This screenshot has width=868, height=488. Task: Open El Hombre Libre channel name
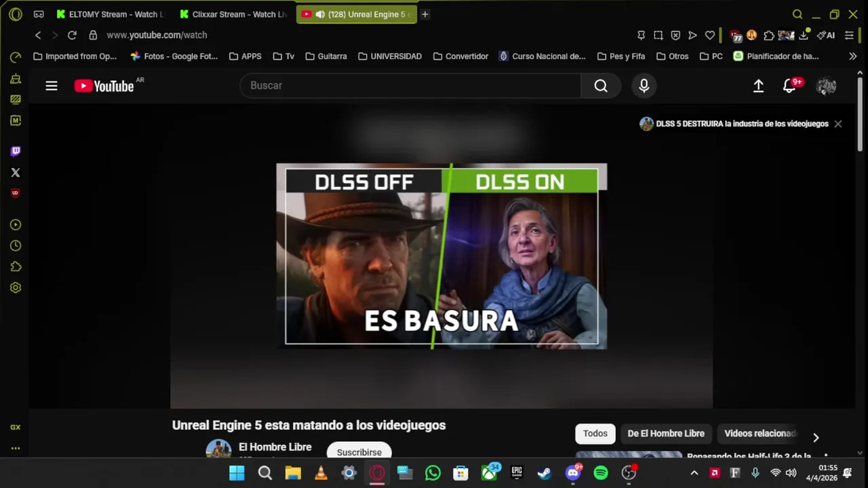[x=275, y=447]
